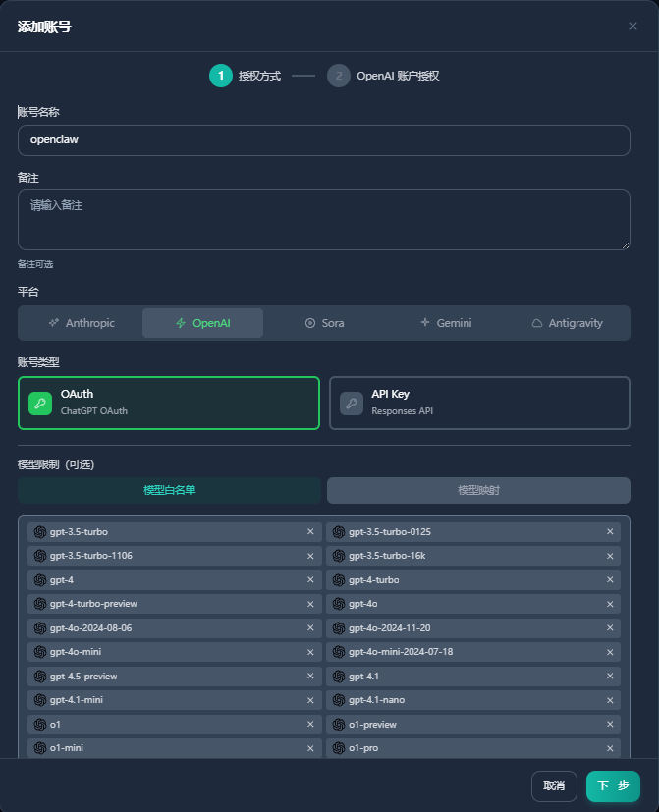Remove gpt-4o-mini model tag
The height and width of the screenshot is (812, 659).
click(310, 652)
